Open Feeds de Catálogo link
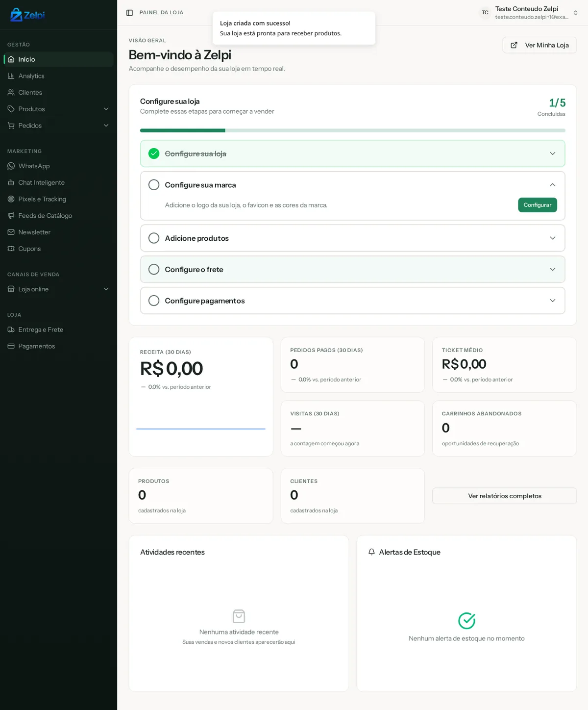This screenshot has height=710, width=588. coord(58,216)
